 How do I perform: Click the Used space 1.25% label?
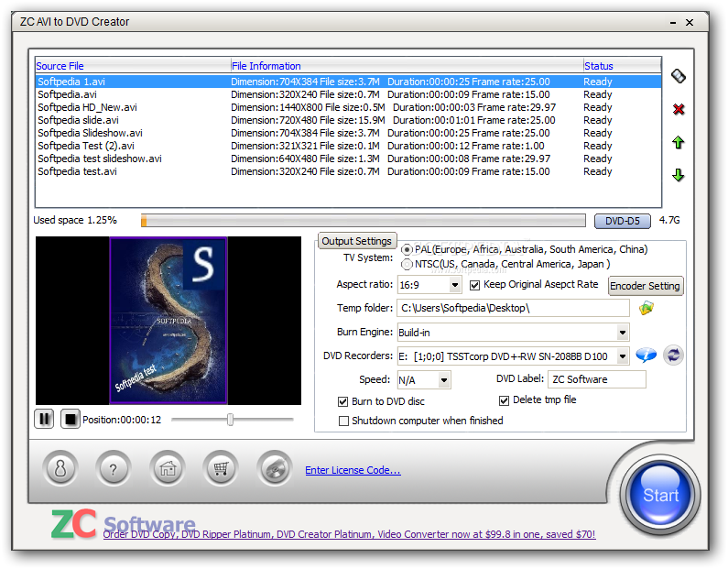75,220
